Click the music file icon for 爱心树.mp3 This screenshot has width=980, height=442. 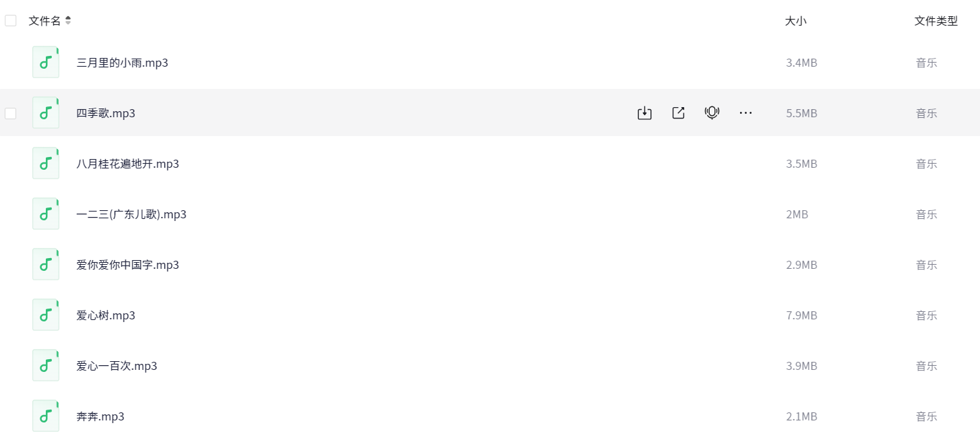pyautogui.click(x=46, y=315)
